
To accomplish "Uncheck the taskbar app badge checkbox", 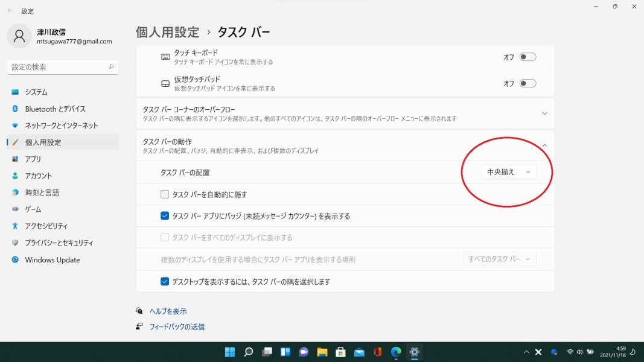I will pyautogui.click(x=165, y=216).
